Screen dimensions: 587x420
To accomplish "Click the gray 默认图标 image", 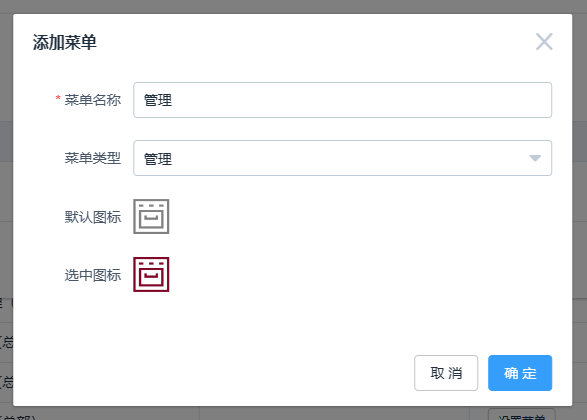I will click(x=151, y=216).
